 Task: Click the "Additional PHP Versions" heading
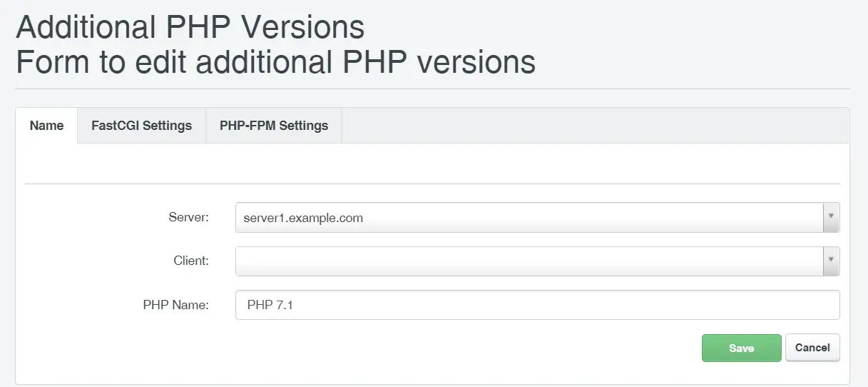click(x=190, y=28)
